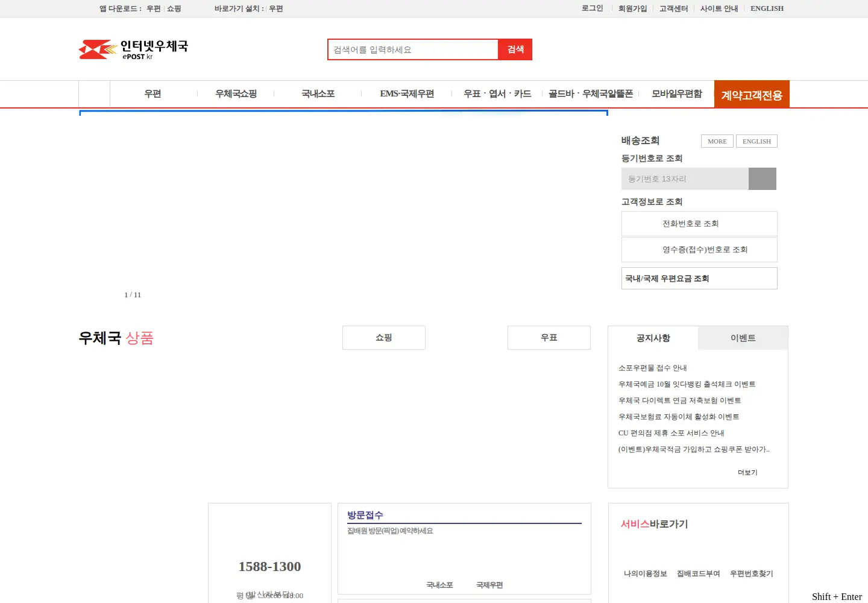Open 집배코드부여 shortcut

[x=699, y=573]
